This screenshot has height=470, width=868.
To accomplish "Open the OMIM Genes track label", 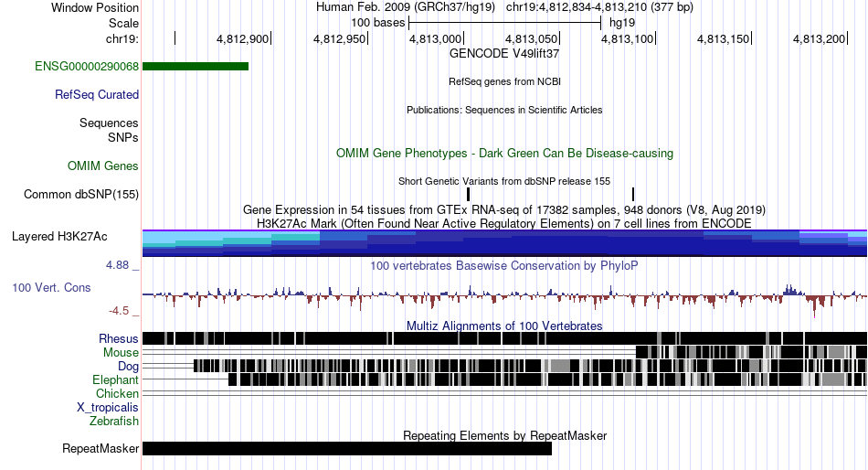I will tap(103, 166).
